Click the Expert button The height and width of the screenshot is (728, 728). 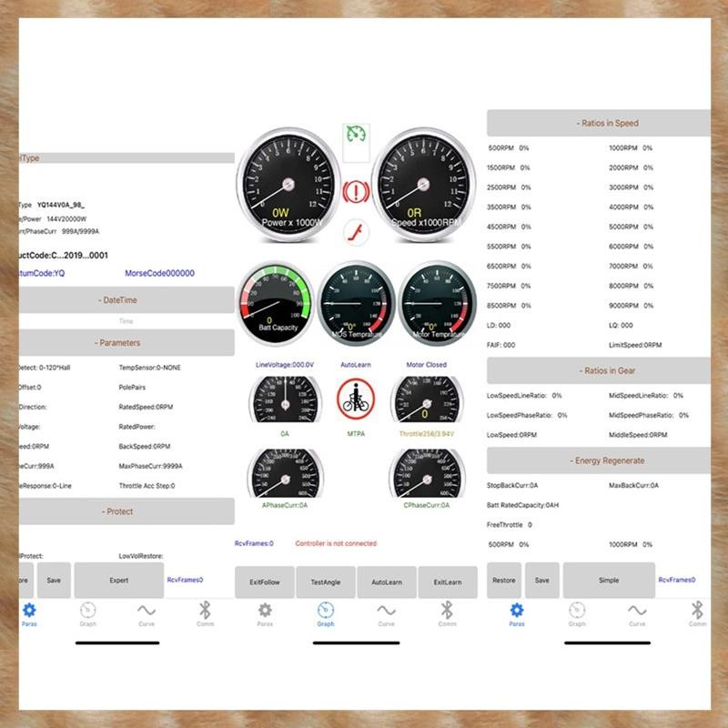tap(119, 581)
